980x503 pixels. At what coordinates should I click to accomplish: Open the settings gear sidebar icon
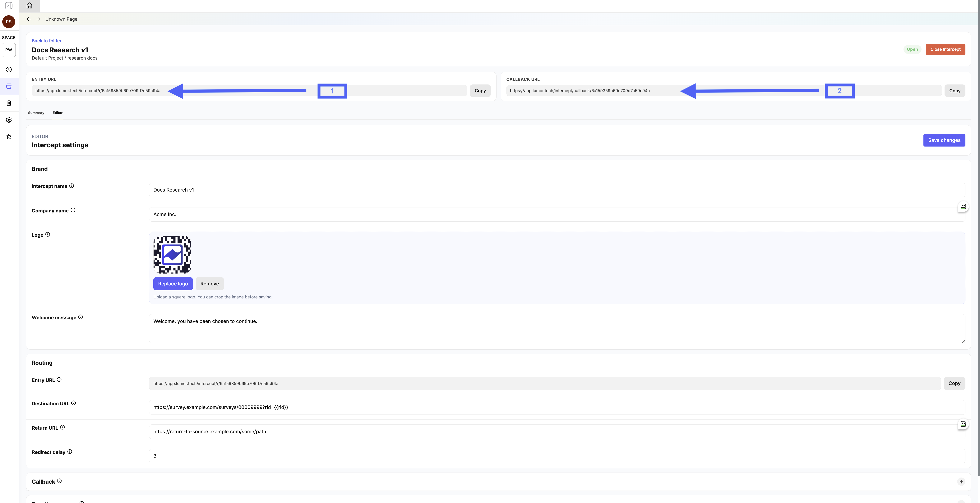point(9,120)
